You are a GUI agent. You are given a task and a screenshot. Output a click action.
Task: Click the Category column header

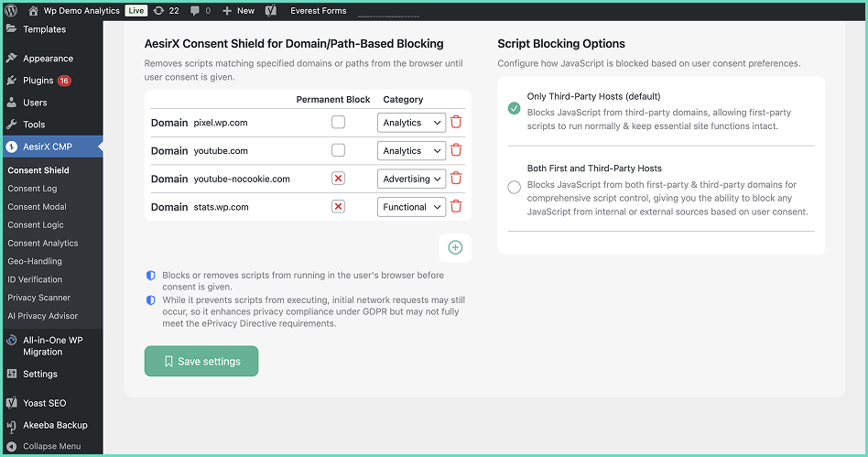coord(403,99)
